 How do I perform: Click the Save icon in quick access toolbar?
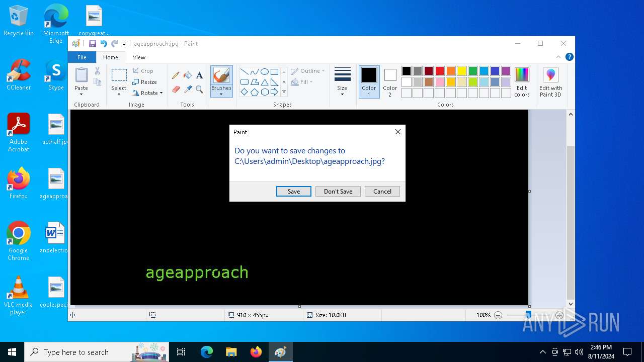(93, 44)
